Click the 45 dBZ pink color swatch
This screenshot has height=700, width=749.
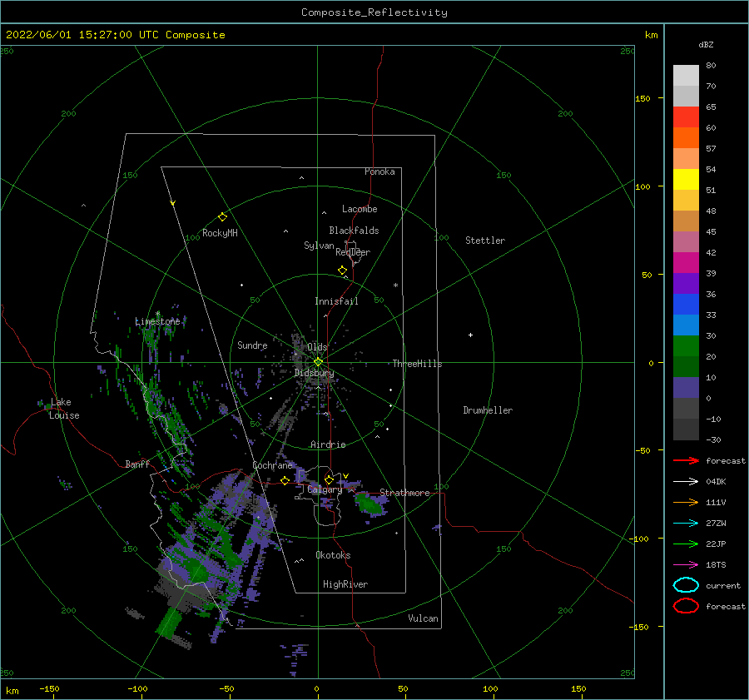pyautogui.click(x=686, y=241)
